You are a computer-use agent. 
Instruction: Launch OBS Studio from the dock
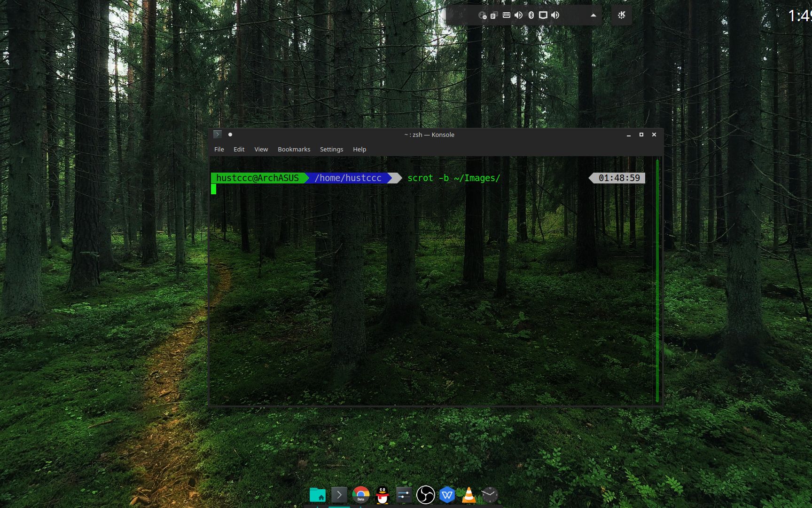pos(426,495)
